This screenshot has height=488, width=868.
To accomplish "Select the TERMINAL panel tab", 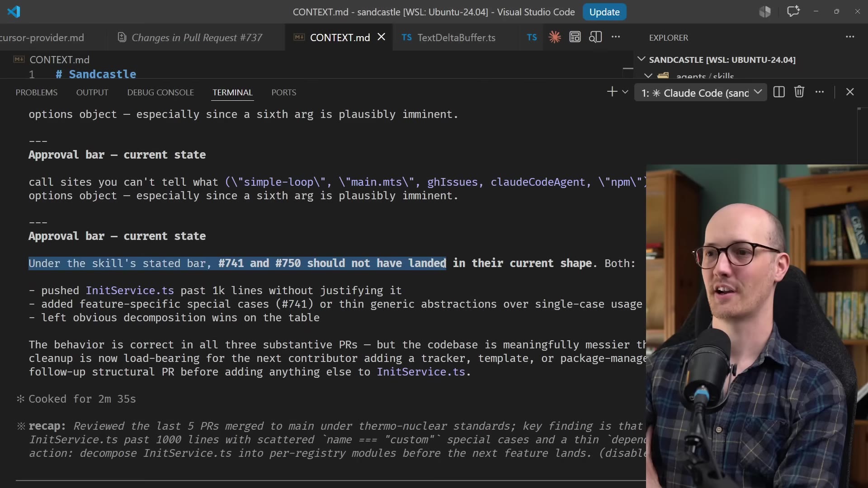I will tap(232, 92).
